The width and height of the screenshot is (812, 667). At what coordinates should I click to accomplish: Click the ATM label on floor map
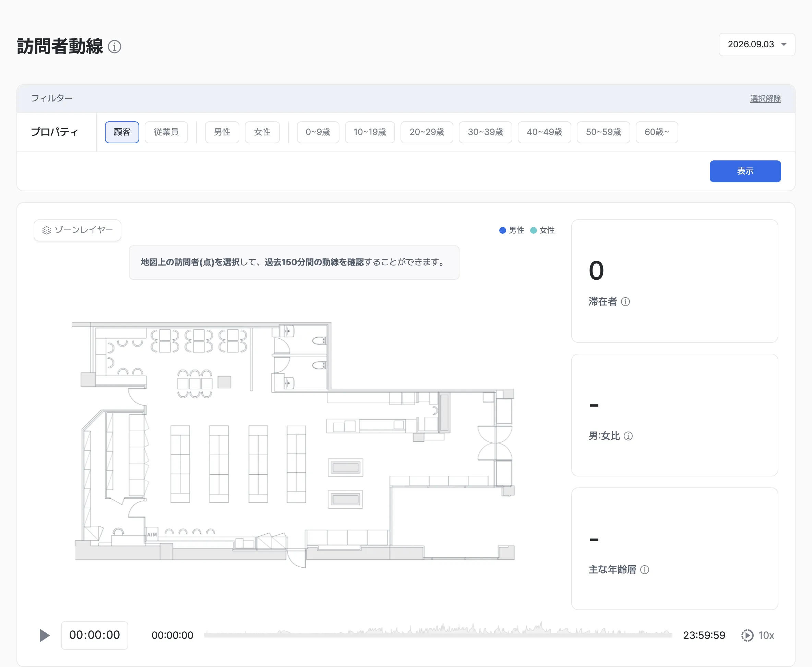point(152,534)
